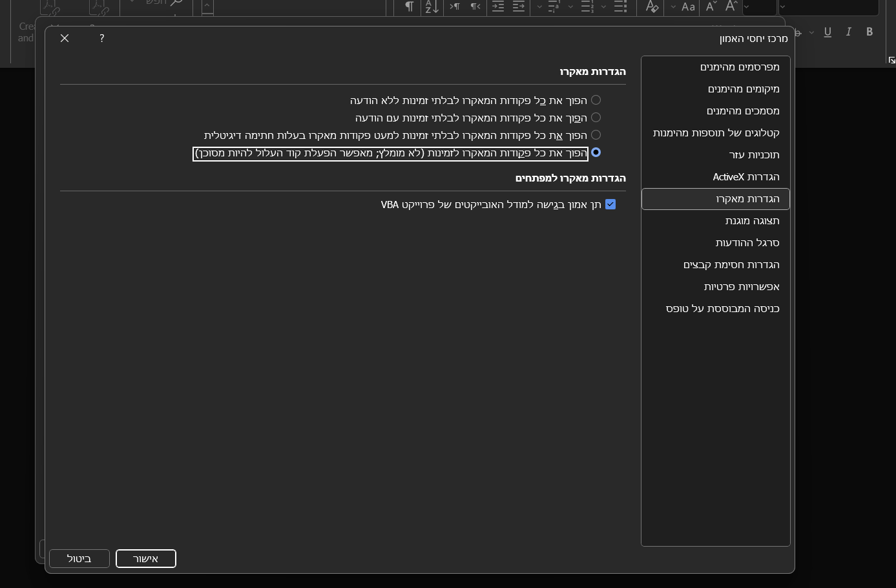Open מסמכים מהימנים category
Screen dimensions: 896x588
716,111
